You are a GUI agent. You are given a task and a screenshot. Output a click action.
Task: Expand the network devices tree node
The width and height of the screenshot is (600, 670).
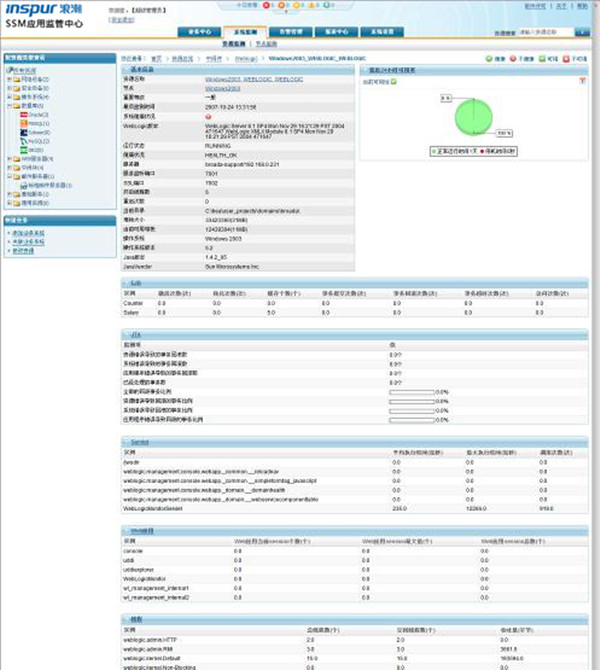click(7, 79)
